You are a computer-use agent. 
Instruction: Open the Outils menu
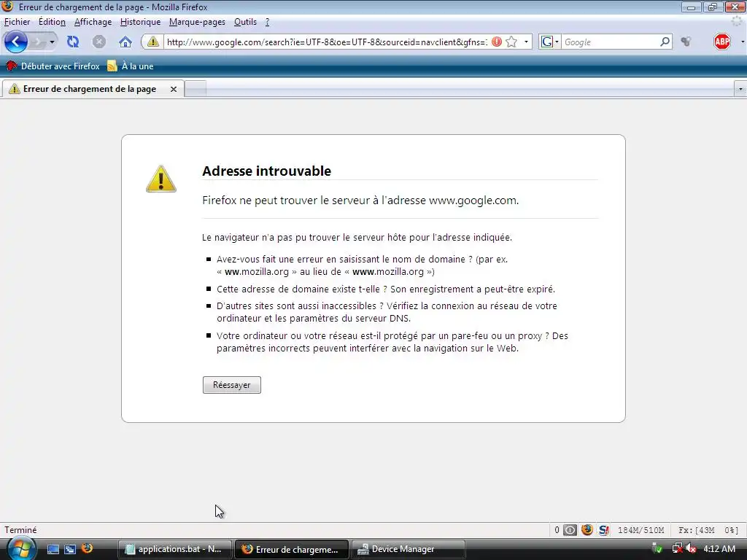coord(245,22)
